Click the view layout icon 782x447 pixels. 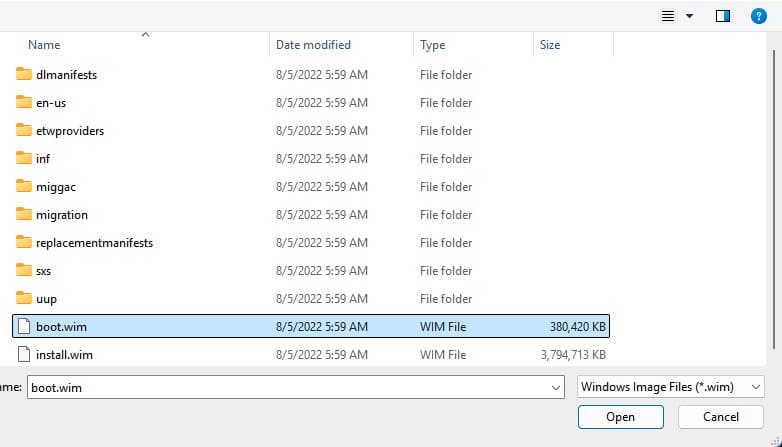coord(668,16)
